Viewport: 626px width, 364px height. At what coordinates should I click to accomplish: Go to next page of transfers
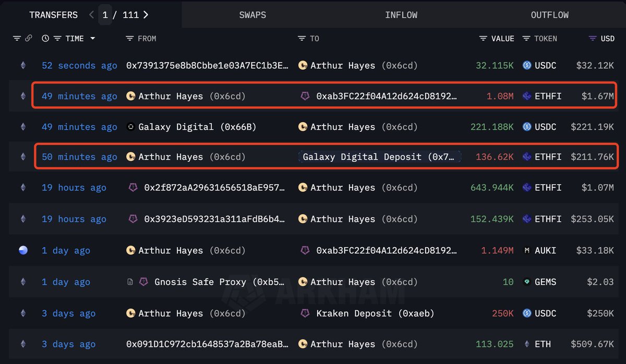[x=146, y=15]
